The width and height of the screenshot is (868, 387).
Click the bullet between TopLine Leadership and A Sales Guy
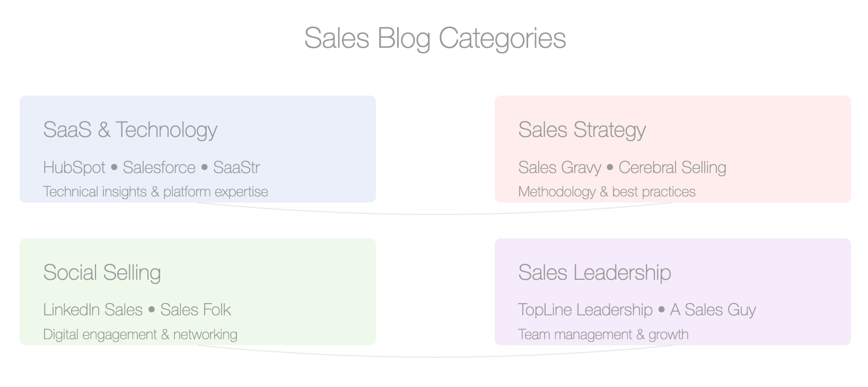(661, 310)
